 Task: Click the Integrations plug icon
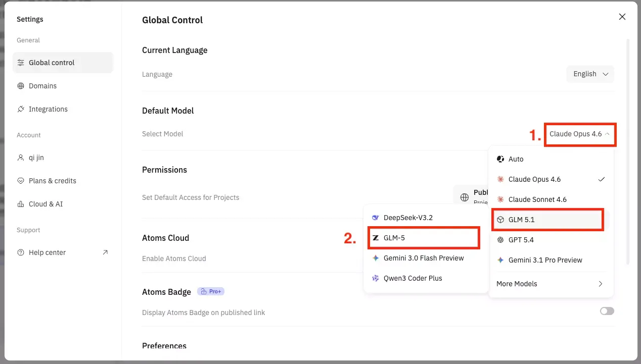pyautogui.click(x=21, y=109)
